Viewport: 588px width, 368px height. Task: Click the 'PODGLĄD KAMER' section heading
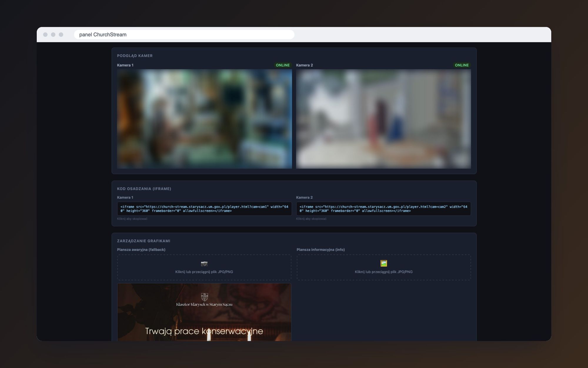[135, 56]
